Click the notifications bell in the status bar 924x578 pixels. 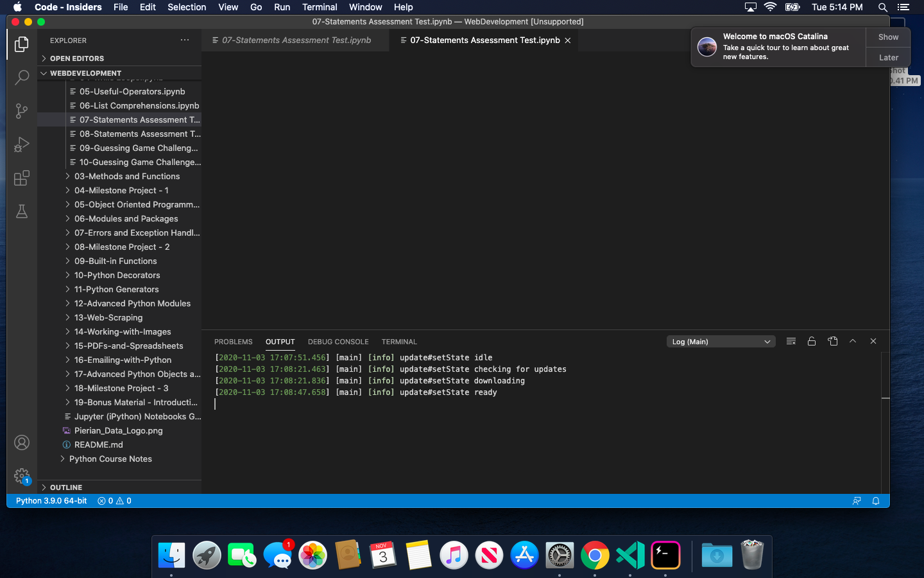876,501
